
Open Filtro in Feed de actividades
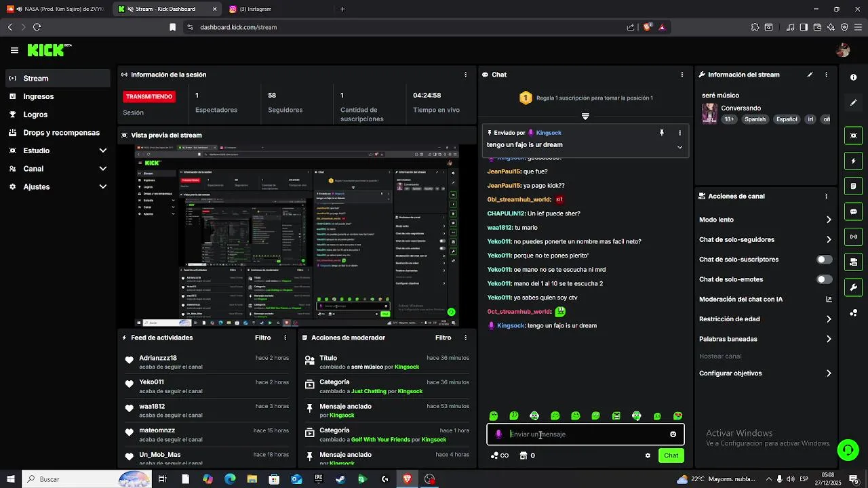point(262,338)
